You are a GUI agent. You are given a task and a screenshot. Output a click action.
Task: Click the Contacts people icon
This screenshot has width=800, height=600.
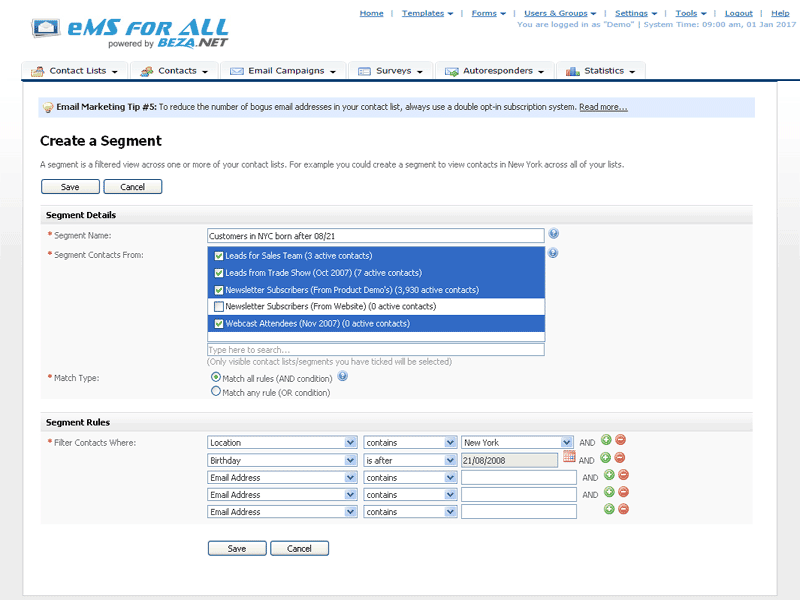click(x=147, y=71)
